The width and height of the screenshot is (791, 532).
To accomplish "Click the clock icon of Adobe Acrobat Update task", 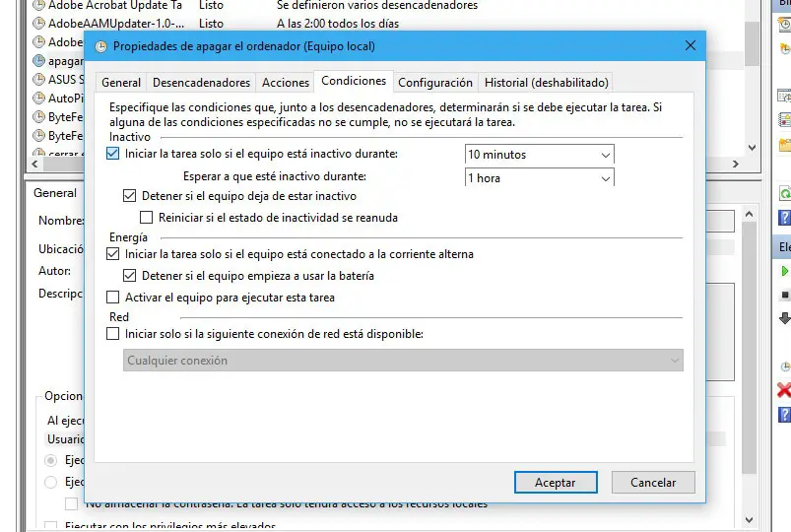I will pos(38,6).
